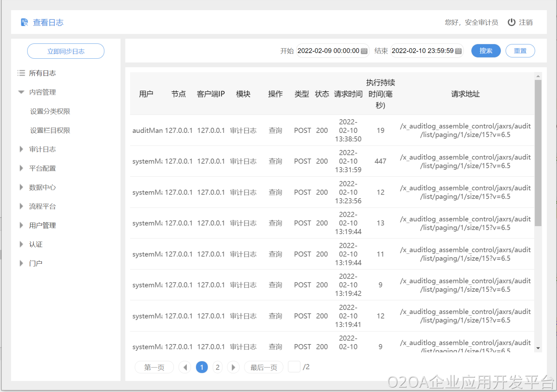Image resolution: width=557 pixels, height=392 pixels.
Task: Click the list icon beside 所有日志
Action: [21, 73]
